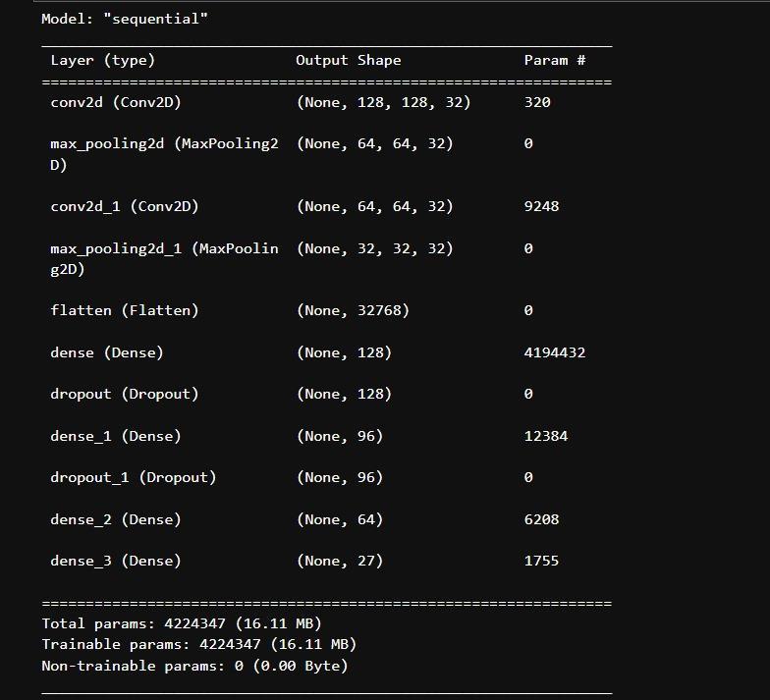
Task: Click the 12384 parameter count
Action: 546,436
